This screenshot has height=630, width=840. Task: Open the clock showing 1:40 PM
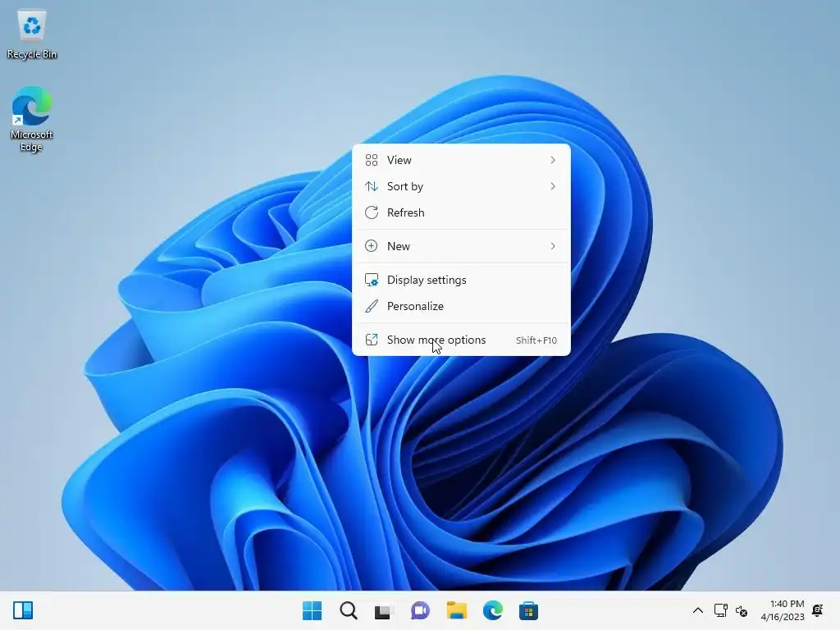pyautogui.click(x=782, y=610)
